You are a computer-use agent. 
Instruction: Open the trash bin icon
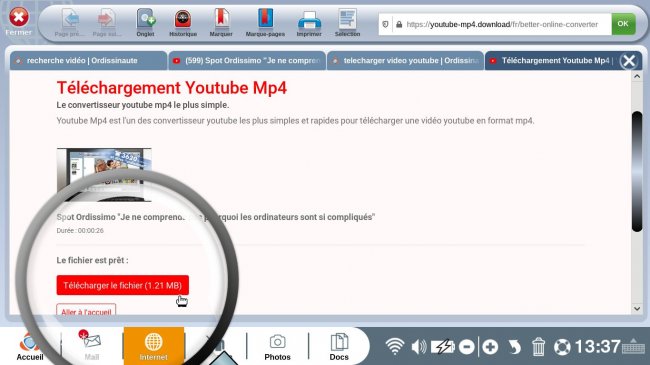click(x=538, y=346)
